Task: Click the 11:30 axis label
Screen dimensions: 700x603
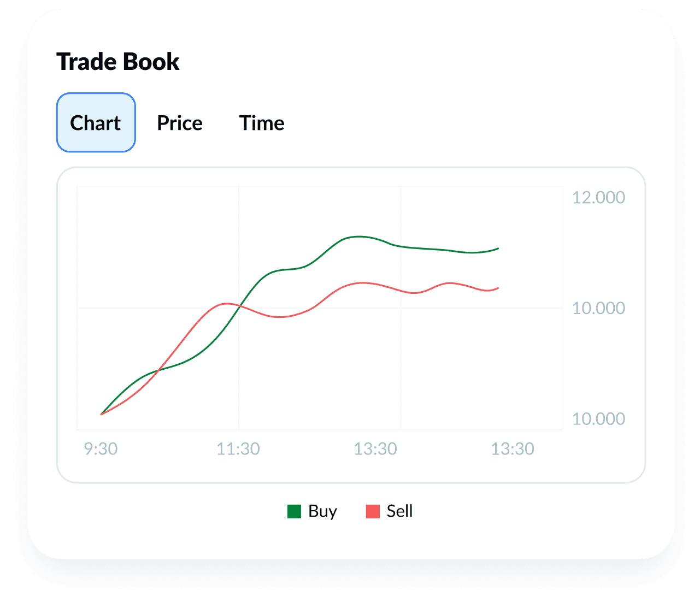Action: click(x=239, y=449)
